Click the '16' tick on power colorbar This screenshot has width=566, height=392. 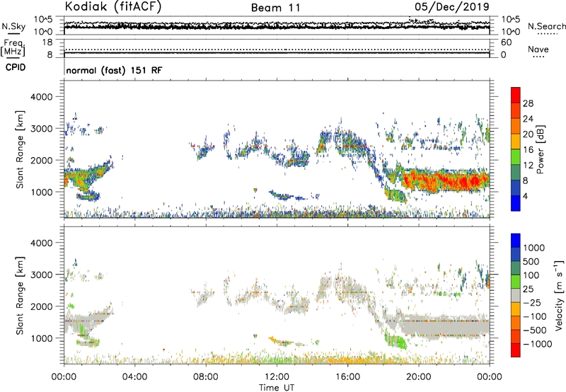pos(528,150)
